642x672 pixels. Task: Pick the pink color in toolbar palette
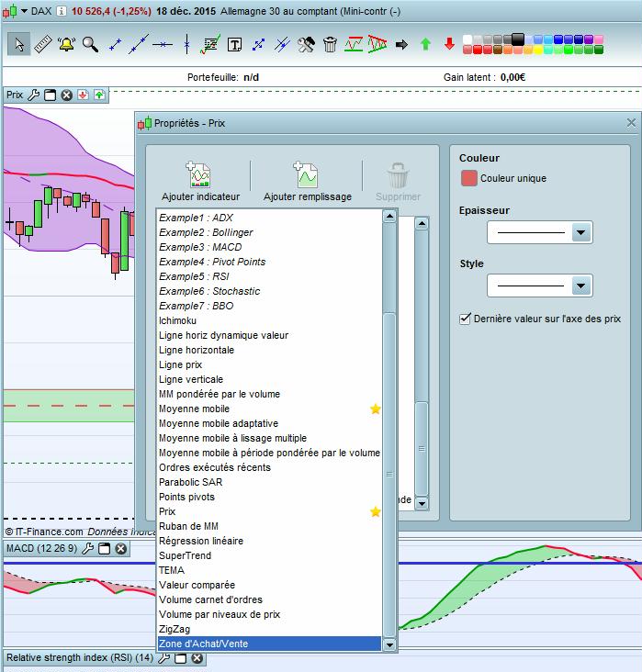tap(599, 39)
